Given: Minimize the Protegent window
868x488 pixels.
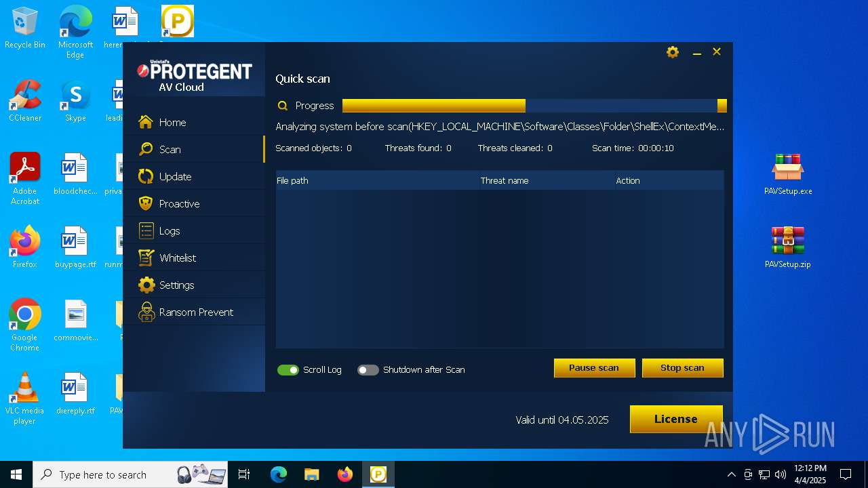Looking at the screenshot, I should point(696,52).
